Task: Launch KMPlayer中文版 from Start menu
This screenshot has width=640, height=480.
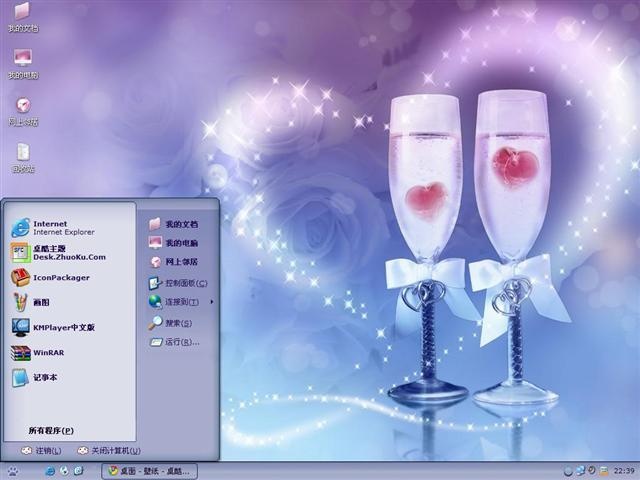Action: pyautogui.click(x=53, y=327)
